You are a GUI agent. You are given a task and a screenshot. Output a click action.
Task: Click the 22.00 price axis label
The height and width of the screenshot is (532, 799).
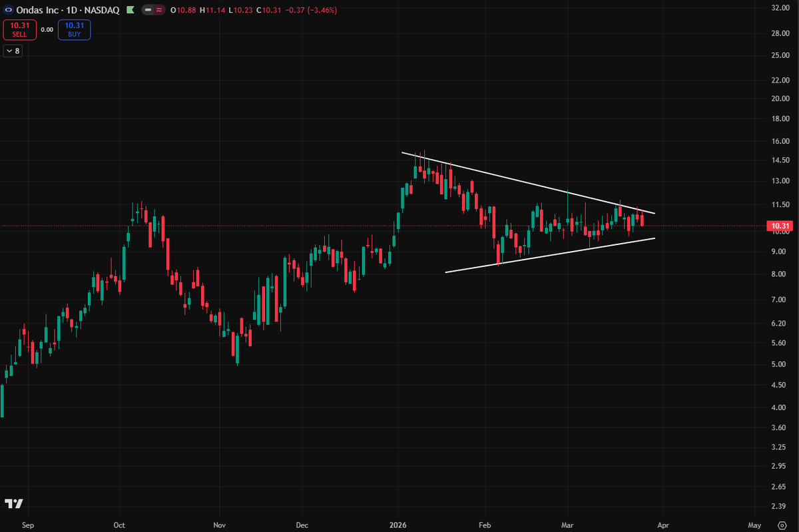coord(780,80)
